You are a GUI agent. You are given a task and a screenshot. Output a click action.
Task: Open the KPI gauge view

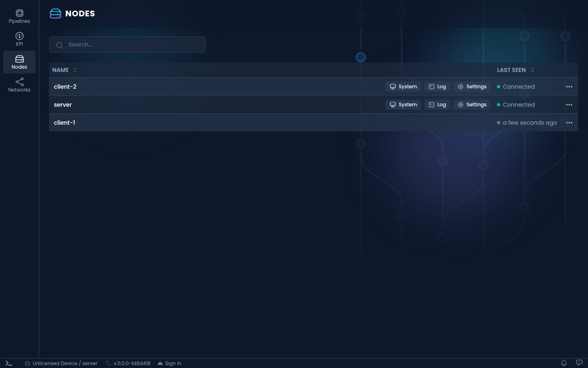19,39
